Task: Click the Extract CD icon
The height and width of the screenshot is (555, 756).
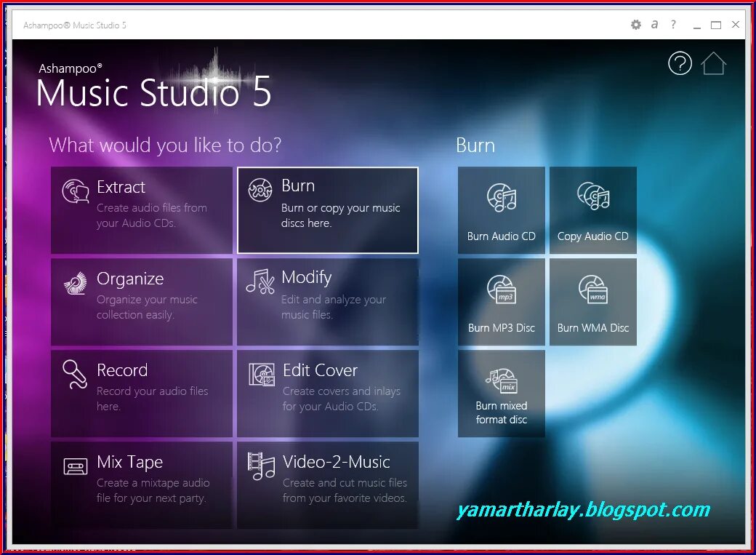Action: click(76, 191)
